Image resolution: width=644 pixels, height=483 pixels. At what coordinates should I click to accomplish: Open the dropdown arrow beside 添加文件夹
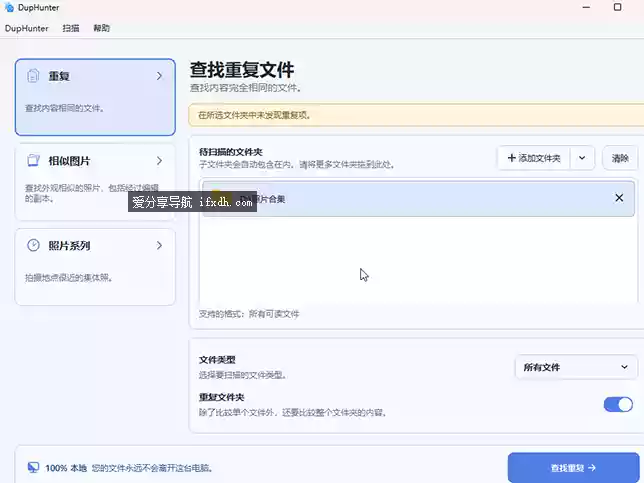click(582, 158)
